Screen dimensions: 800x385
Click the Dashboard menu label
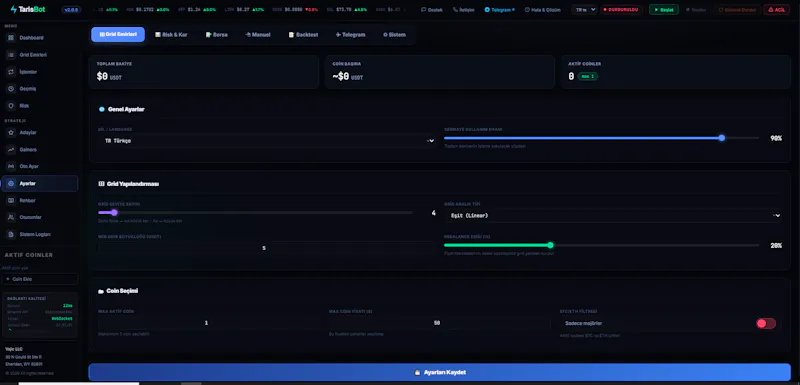coord(31,38)
